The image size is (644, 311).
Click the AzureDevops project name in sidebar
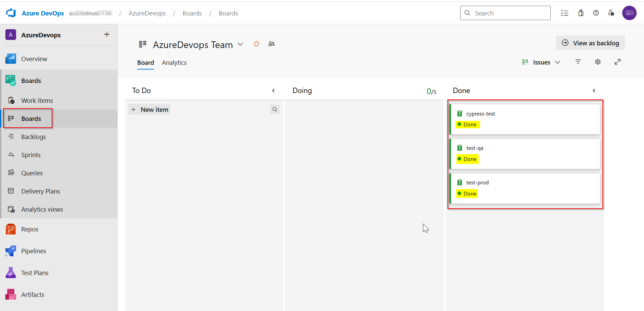(41, 35)
